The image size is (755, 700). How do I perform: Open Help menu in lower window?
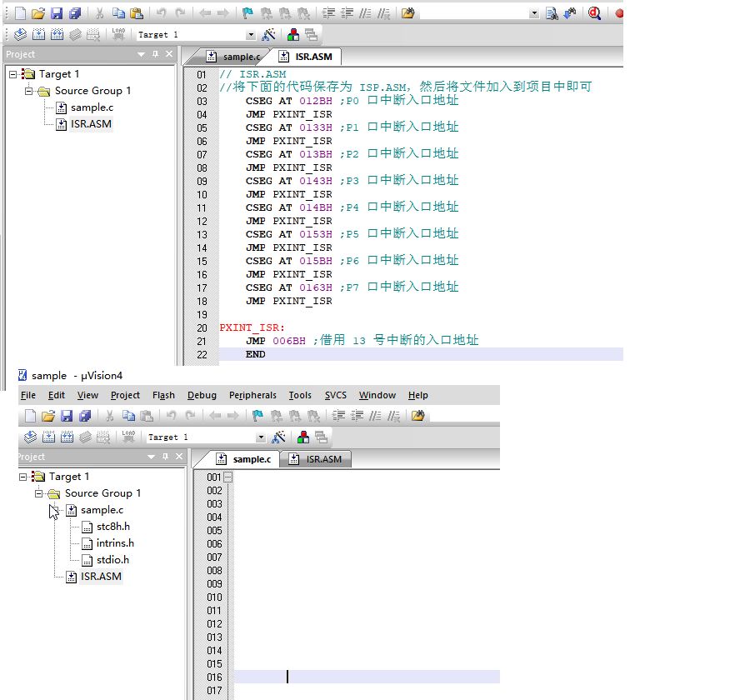tap(418, 395)
